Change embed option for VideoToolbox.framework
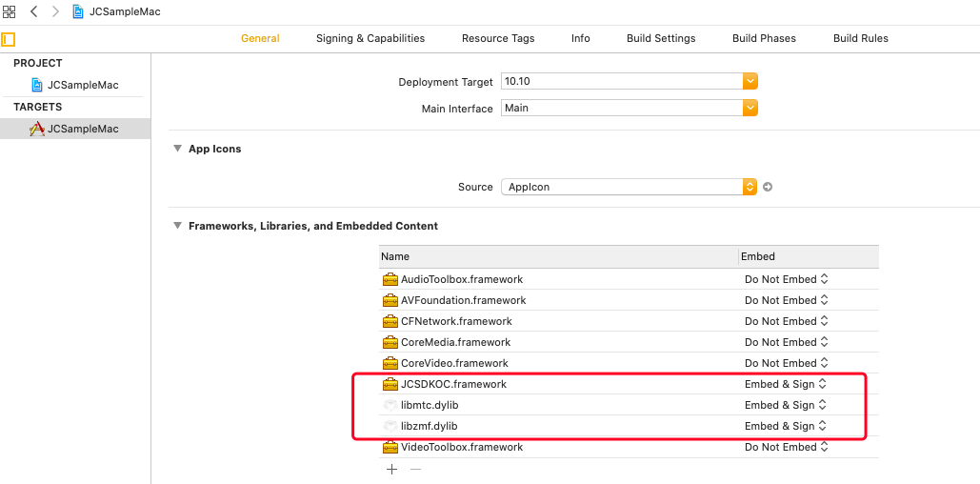 (x=787, y=447)
